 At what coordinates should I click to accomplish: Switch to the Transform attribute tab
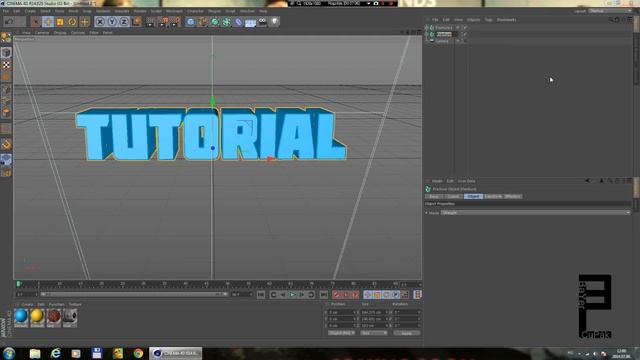point(493,196)
